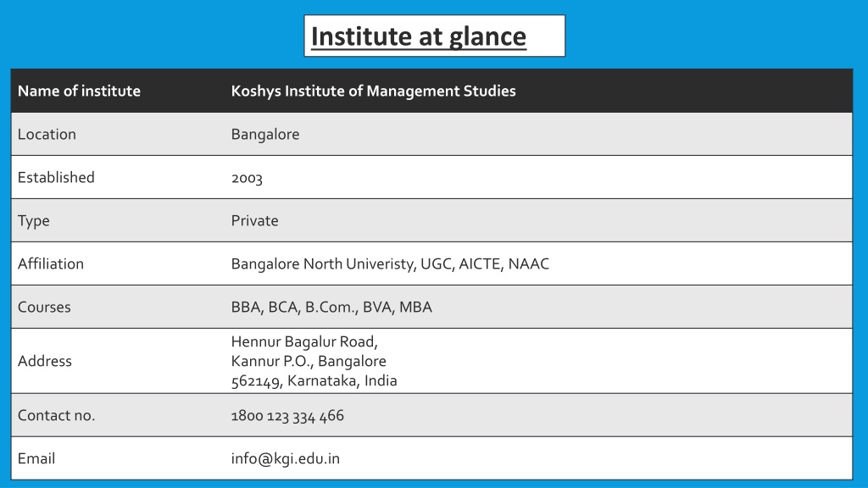Click the 'BBA, BCA, B.Com., BVA, MBA' courses list
868x488 pixels.
coord(331,307)
